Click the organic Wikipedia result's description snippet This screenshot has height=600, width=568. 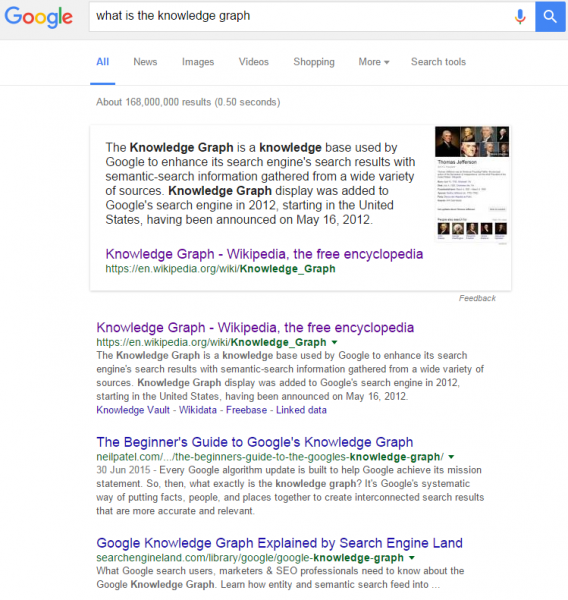290,376
